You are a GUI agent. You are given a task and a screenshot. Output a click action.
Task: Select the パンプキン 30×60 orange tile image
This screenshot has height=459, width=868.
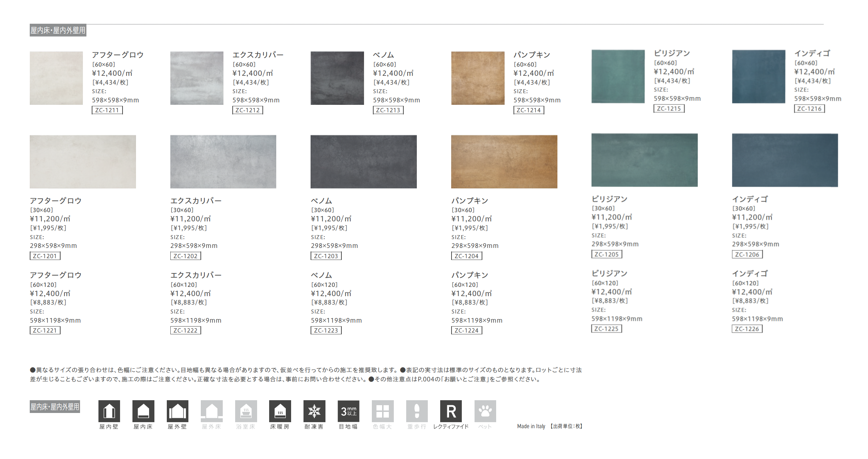tap(504, 161)
